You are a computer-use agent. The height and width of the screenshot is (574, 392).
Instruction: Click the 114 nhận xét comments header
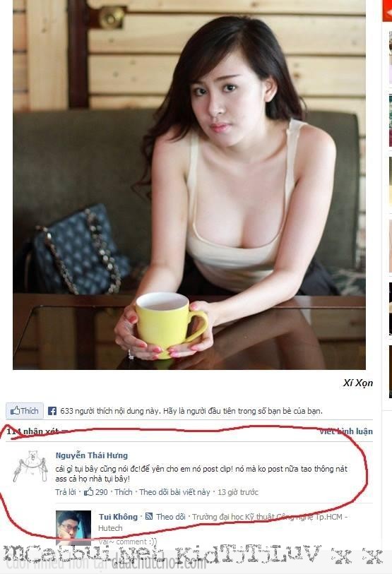click(x=32, y=431)
